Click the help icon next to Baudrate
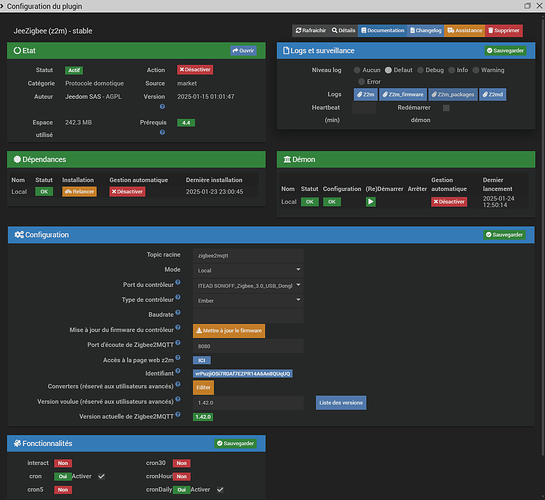 (178, 312)
